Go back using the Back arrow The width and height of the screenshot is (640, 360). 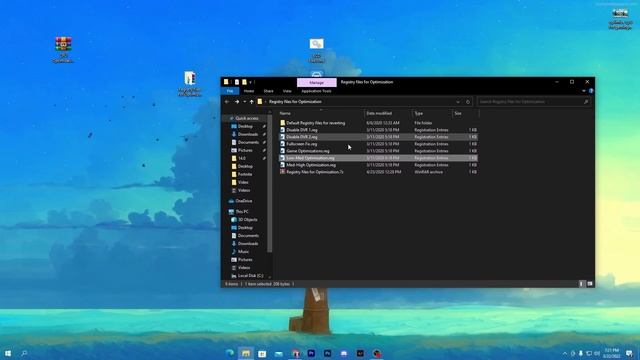pos(227,102)
